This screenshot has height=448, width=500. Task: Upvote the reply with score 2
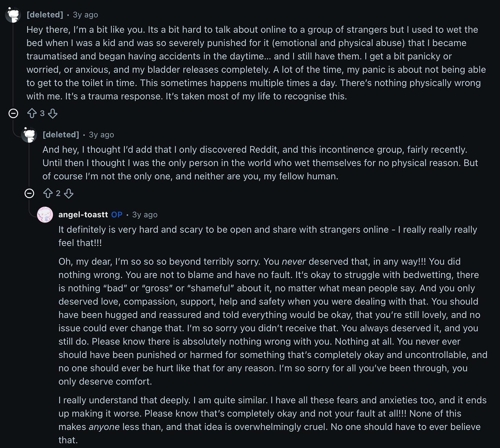coord(48,194)
